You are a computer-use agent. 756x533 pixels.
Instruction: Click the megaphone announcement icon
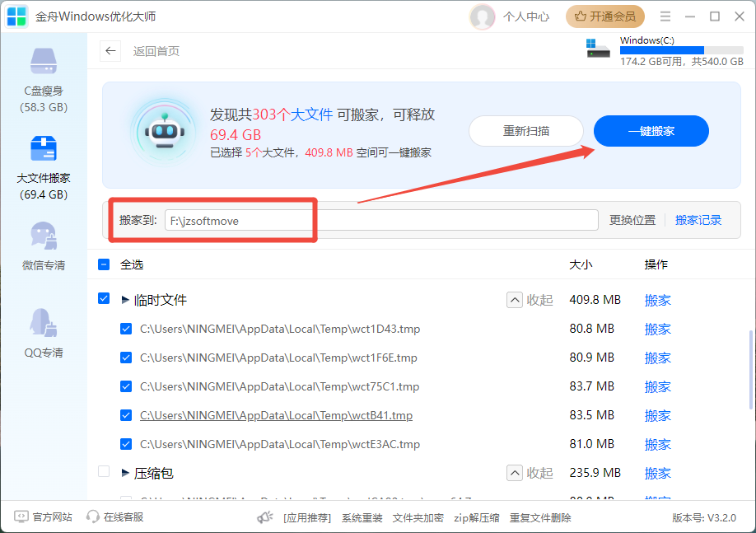265,517
